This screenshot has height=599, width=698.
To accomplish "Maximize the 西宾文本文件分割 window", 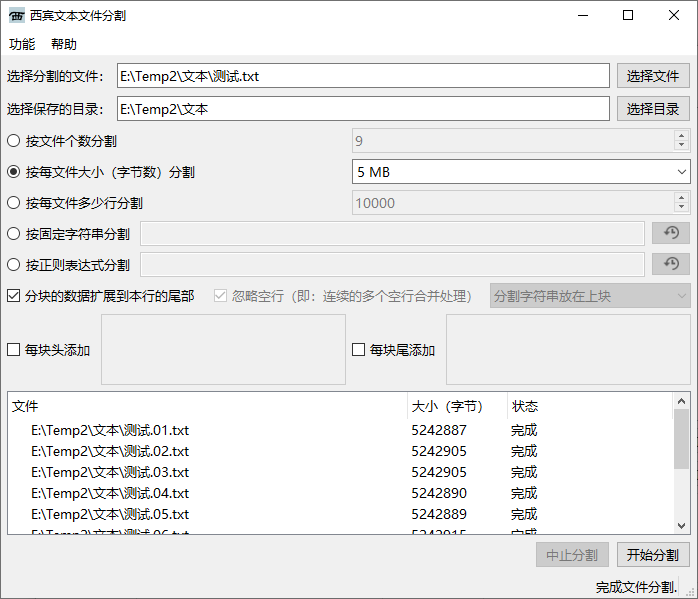I will (628, 16).
